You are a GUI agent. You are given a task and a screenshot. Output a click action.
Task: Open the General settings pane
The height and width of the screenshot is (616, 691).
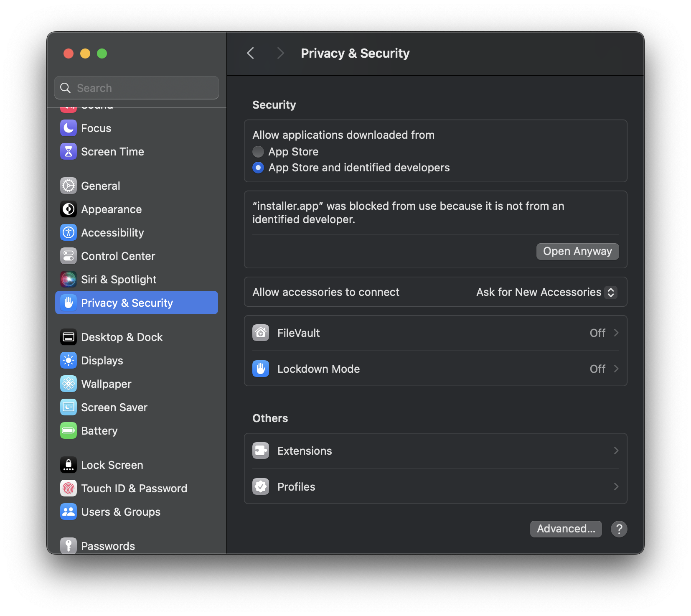(137, 186)
